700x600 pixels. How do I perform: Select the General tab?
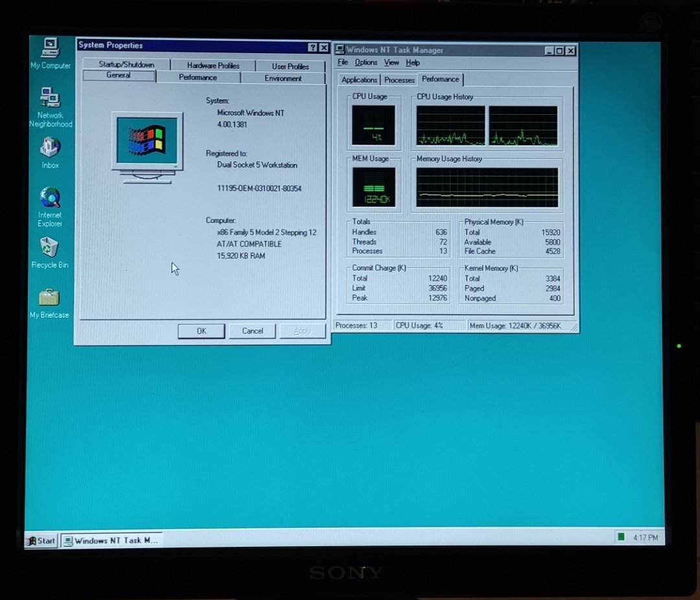(x=119, y=75)
